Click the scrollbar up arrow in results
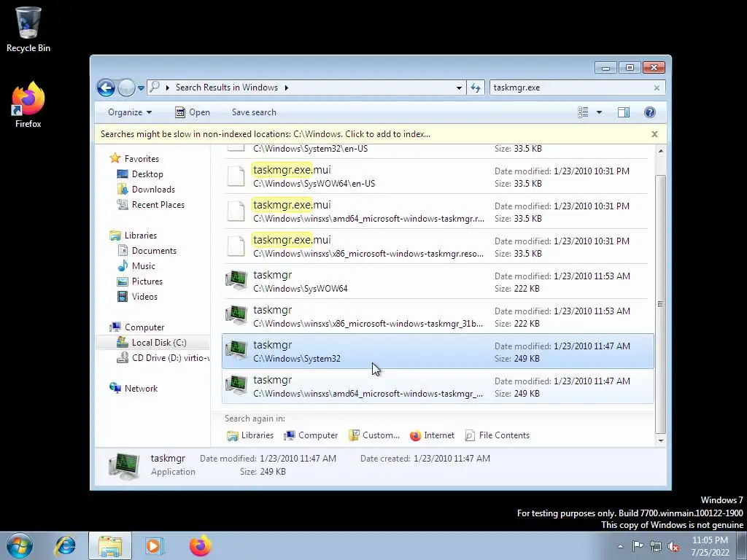The height and width of the screenshot is (560, 747). tap(661, 150)
